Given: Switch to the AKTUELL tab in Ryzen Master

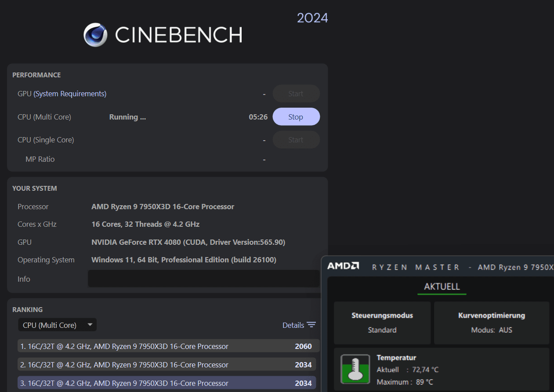Looking at the screenshot, I should point(442,287).
